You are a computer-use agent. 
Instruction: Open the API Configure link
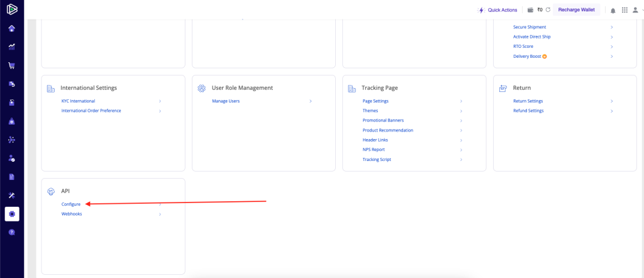click(71, 204)
